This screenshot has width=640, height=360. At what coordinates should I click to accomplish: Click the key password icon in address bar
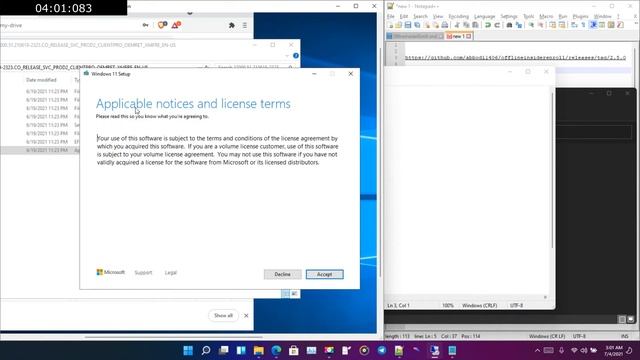(x=145, y=25)
